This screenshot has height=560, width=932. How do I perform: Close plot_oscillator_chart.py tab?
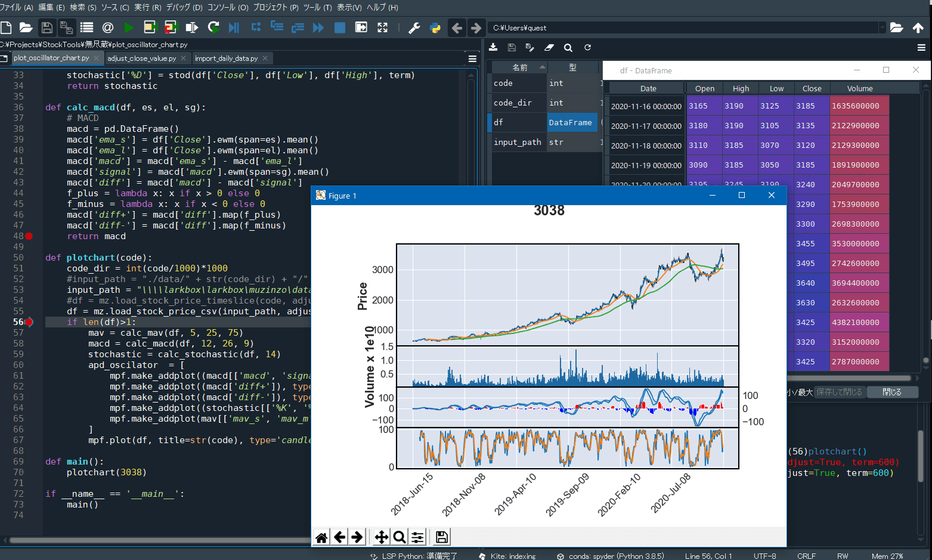(x=96, y=58)
